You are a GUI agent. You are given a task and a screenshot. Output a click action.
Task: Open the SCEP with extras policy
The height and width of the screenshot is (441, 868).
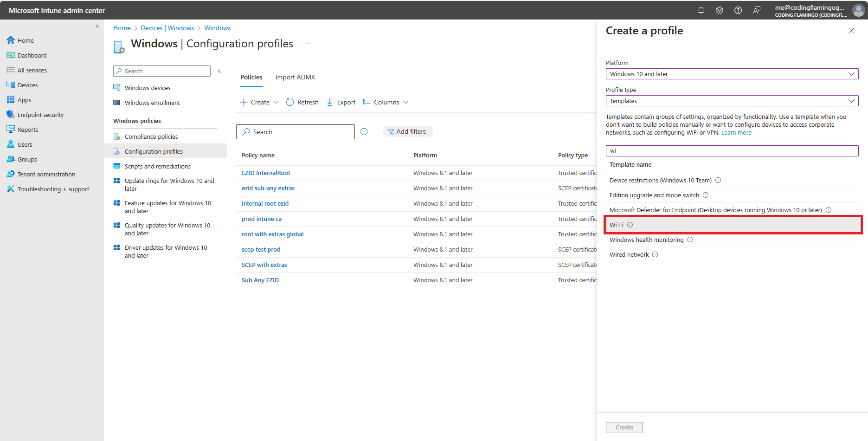pyautogui.click(x=264, y=265)
